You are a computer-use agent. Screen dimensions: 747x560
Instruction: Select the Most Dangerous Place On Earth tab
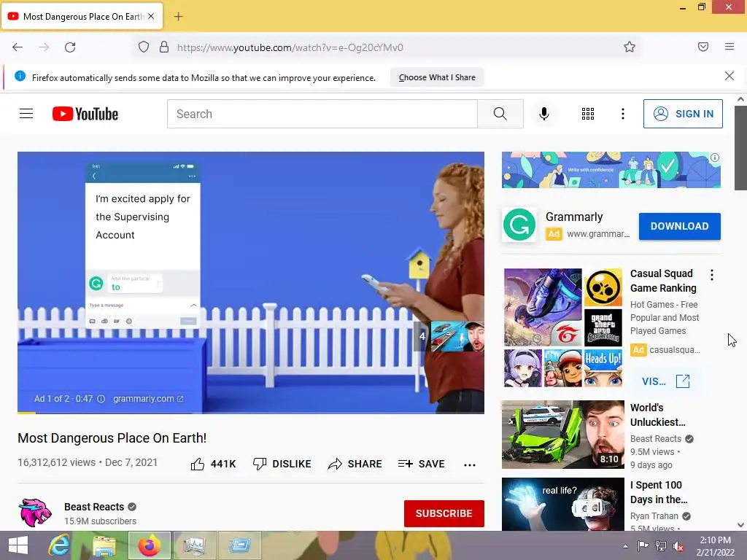coord(82,16)
